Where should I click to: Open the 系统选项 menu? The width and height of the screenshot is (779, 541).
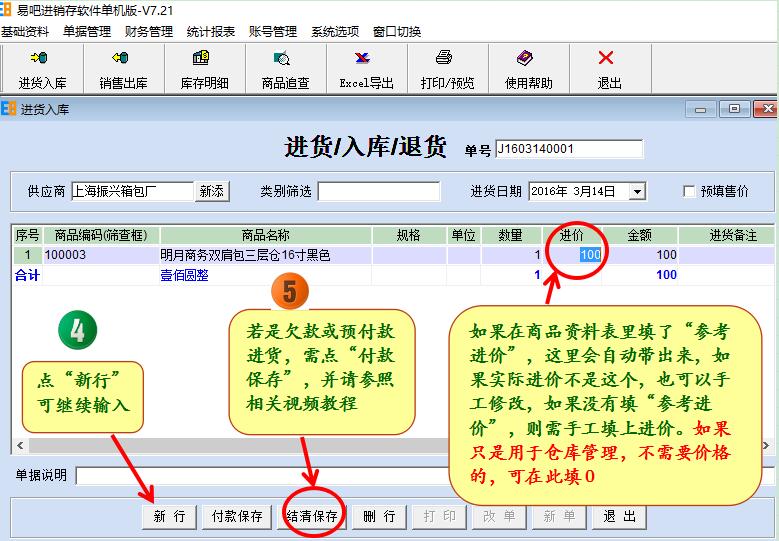pyautogui.click(x=335, y=32)
